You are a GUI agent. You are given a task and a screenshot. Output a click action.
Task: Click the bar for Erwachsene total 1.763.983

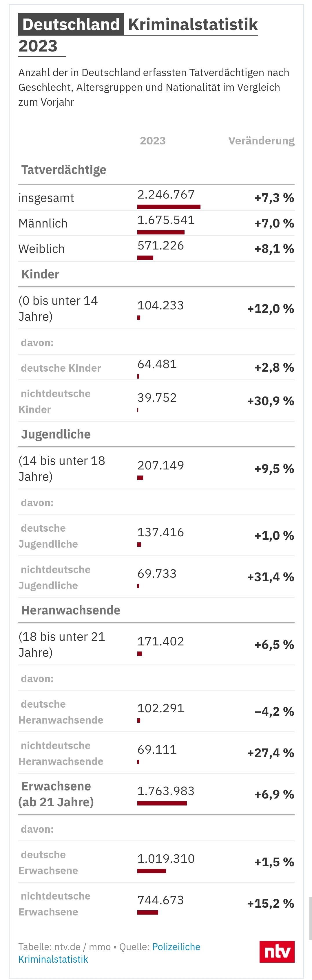click(x=162, y=803)
